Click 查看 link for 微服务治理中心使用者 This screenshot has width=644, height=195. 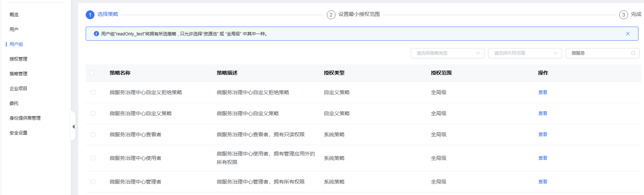point(542,158)
